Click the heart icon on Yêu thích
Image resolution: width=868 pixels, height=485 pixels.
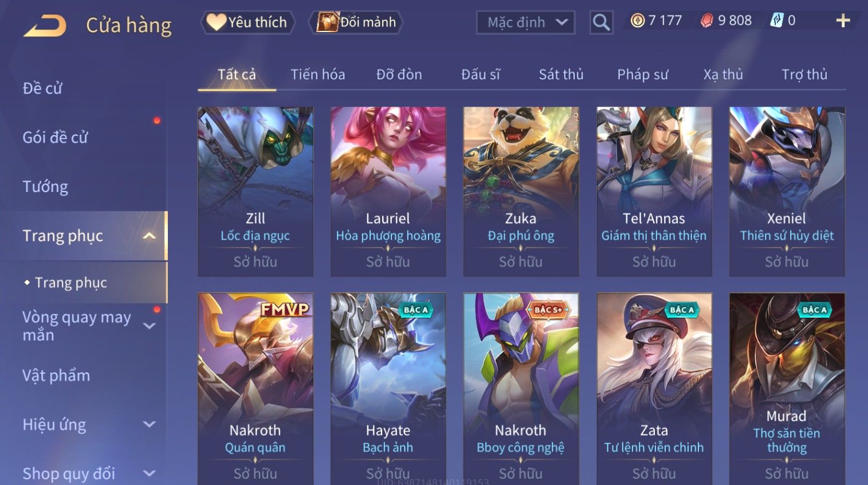coord(216,22)
